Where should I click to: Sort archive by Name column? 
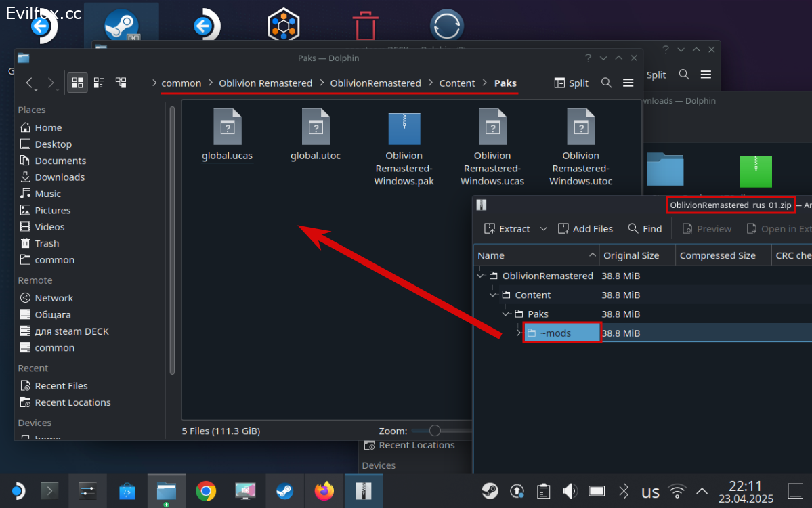(536, 255)
